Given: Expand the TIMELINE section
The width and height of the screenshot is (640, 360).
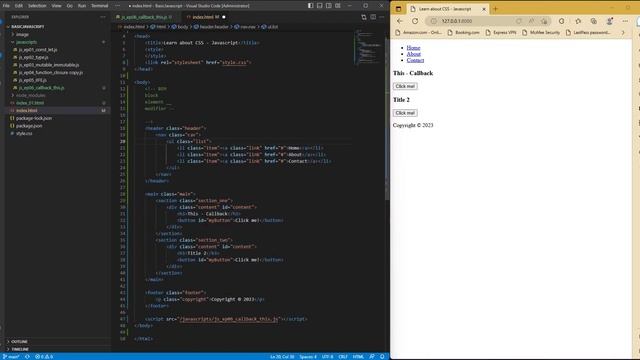Looking at the screenshot, I should click(x=20, y=349).
